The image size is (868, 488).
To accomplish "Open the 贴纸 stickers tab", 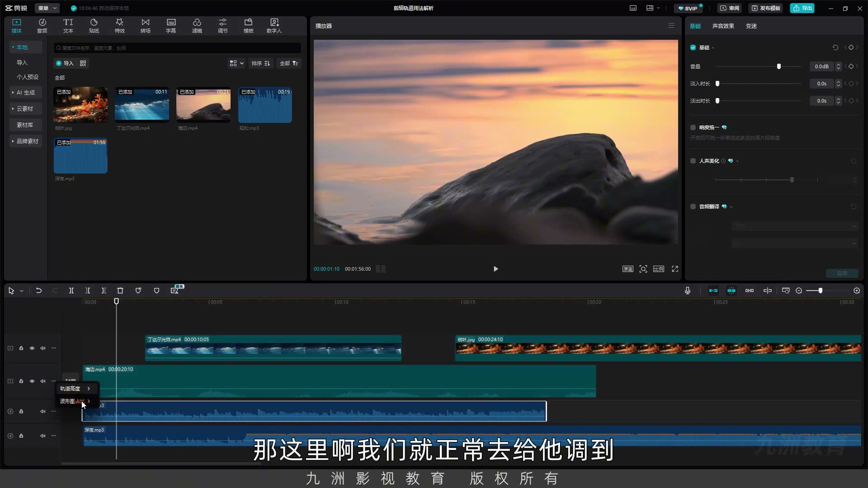I will pos(94,26).
